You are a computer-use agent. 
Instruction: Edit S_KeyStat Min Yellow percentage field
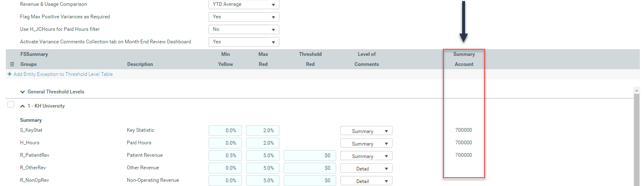(x=225, y=131)
